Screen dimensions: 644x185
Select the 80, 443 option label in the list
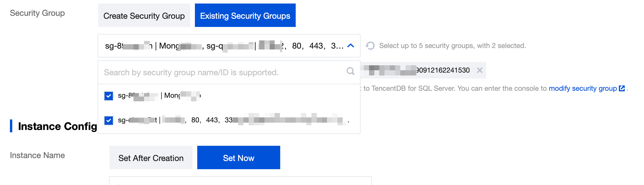pyautogui.click(x=205, y=120)
